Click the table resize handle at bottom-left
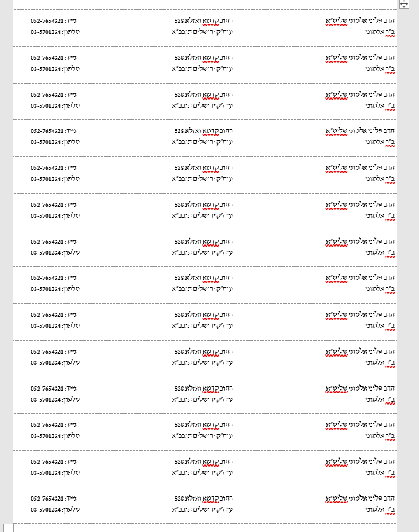 click(8, 527)
